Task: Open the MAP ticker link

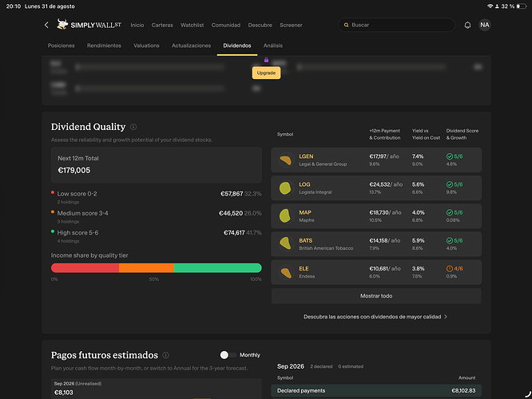Action: point(304,212)
